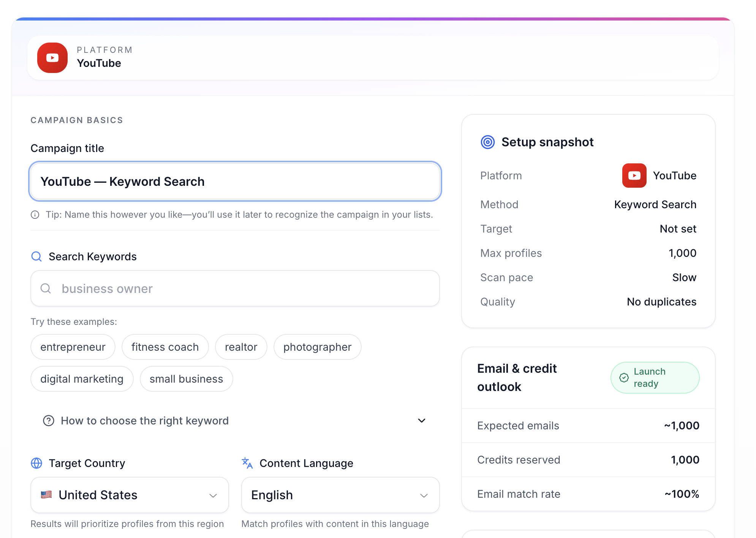Open the Content Language dropdown
Image resolution: width=756 pixels, height=538 pixels.
[340, 495]
